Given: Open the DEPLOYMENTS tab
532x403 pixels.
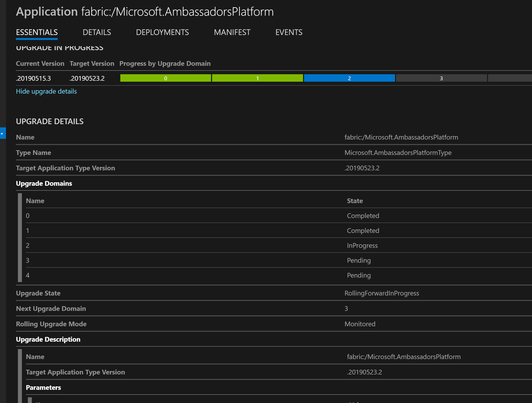Looking at the screenshot, I should pyautogui.click(x=162, y=32).
